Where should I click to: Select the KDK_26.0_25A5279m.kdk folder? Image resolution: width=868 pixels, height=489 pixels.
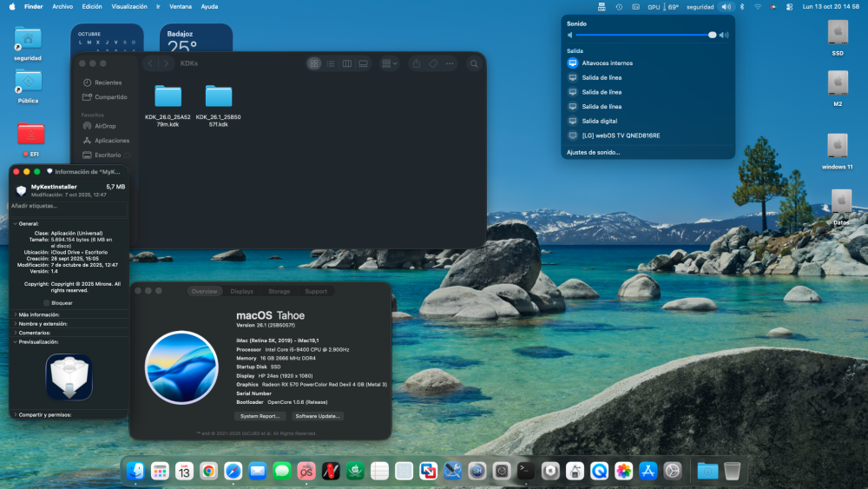[168, 106]
